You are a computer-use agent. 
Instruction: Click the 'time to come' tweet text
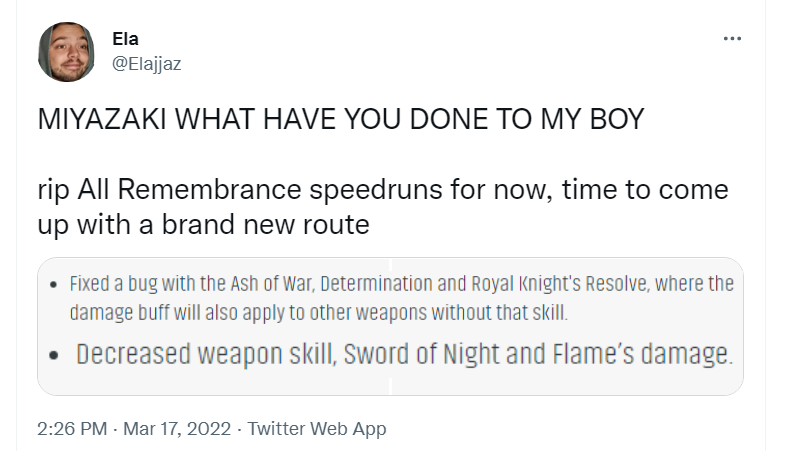tap(645, 190)
